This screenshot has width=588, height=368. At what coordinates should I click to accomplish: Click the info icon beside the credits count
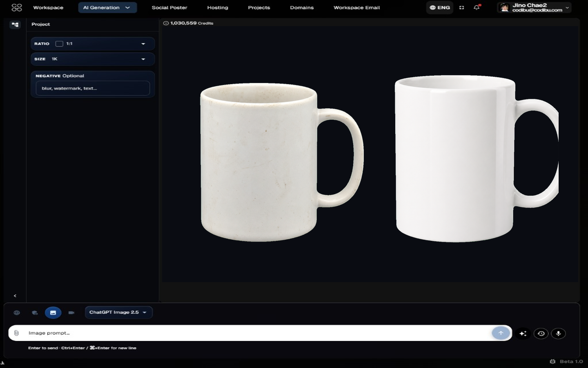pyautogui.click(x=166, y=23)
